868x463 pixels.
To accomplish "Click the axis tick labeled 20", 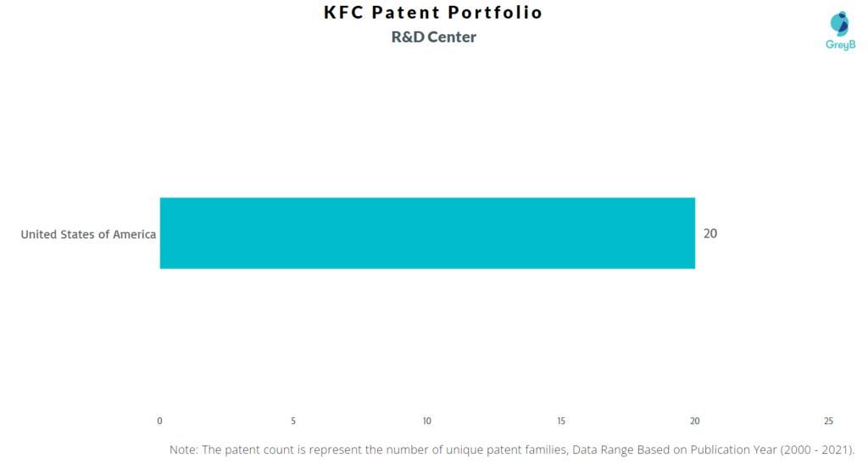I will (x=695, y=421).
